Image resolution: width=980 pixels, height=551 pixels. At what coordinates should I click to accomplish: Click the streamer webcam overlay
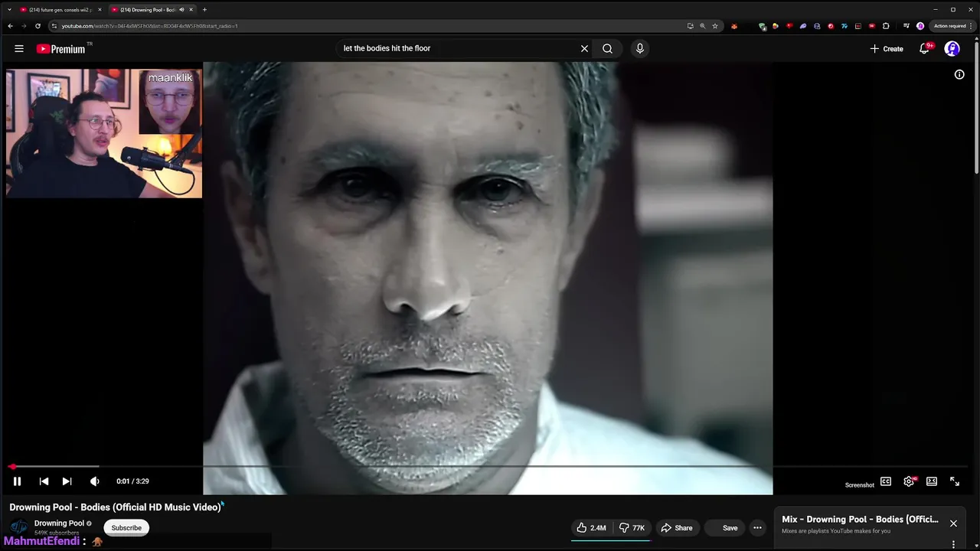pyautogui.click(x=104, y=133)
